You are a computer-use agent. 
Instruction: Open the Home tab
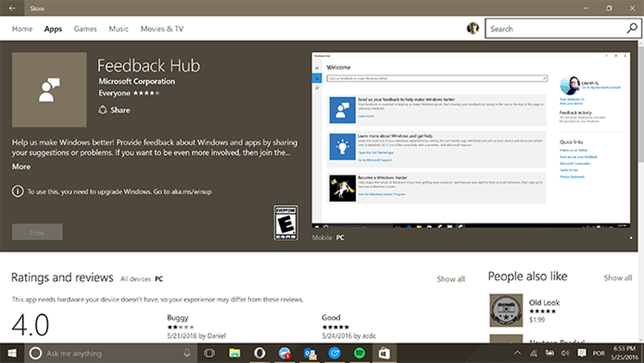(x=22, y=29)
